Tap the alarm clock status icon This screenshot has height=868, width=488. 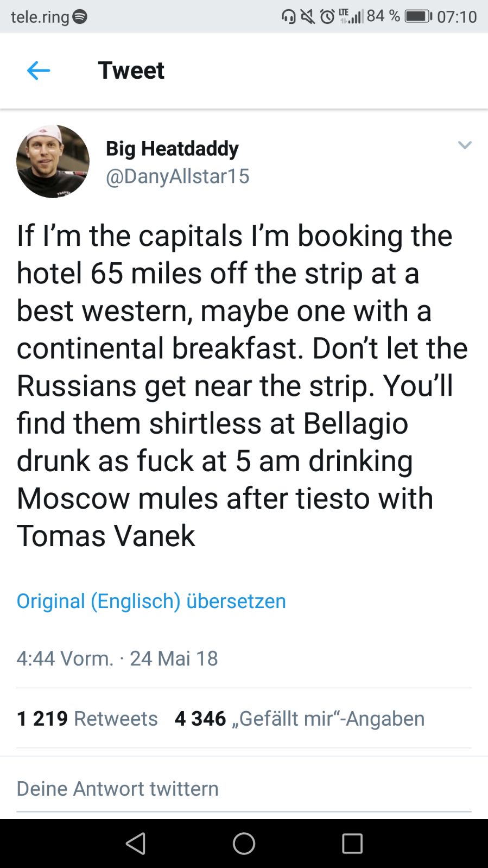click(x=327, y=17)
